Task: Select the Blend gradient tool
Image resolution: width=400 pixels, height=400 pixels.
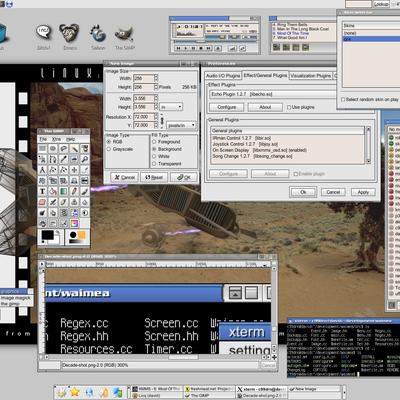Action: pos(64,192)
